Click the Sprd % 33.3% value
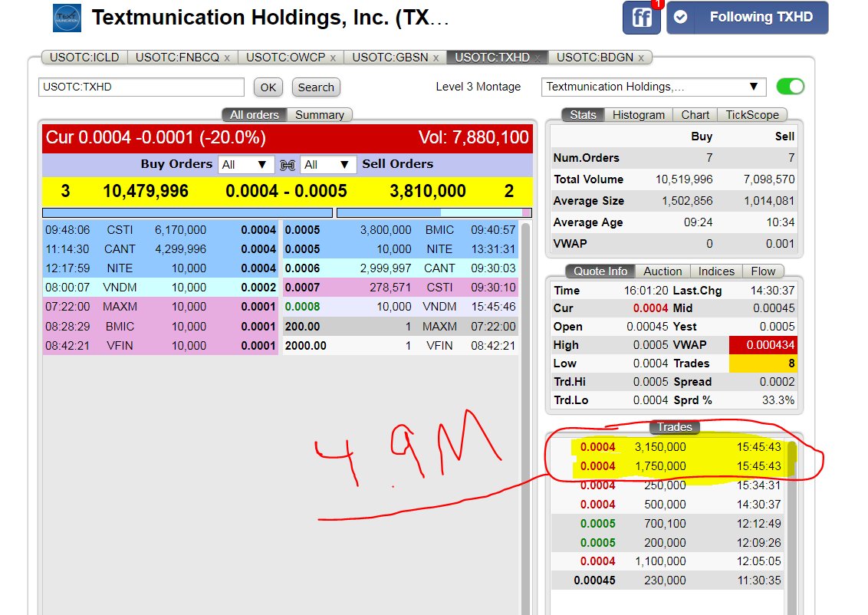 pyautogui.click(x=778, y=400)
